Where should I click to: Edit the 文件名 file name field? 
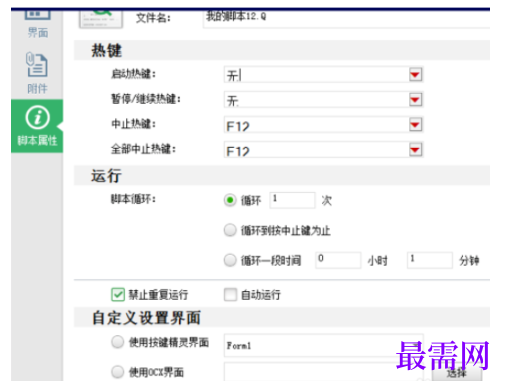pos(346,18)
